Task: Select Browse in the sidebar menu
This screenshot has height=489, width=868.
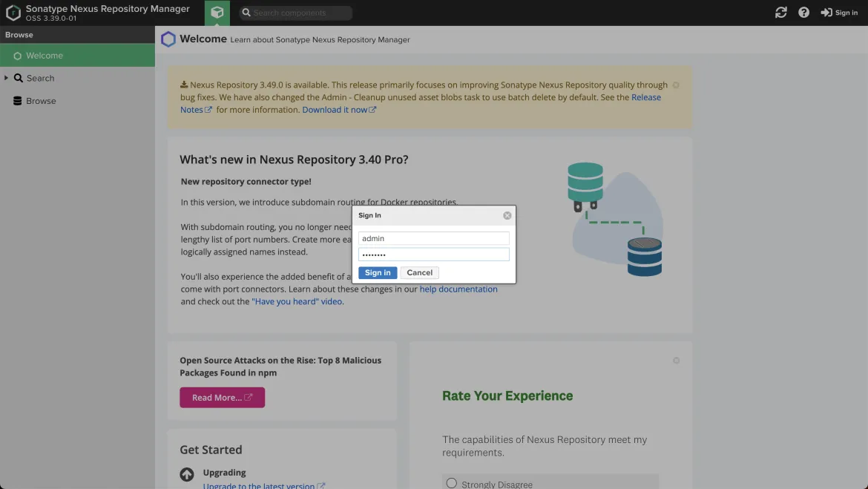Action: tap(42, 101)
